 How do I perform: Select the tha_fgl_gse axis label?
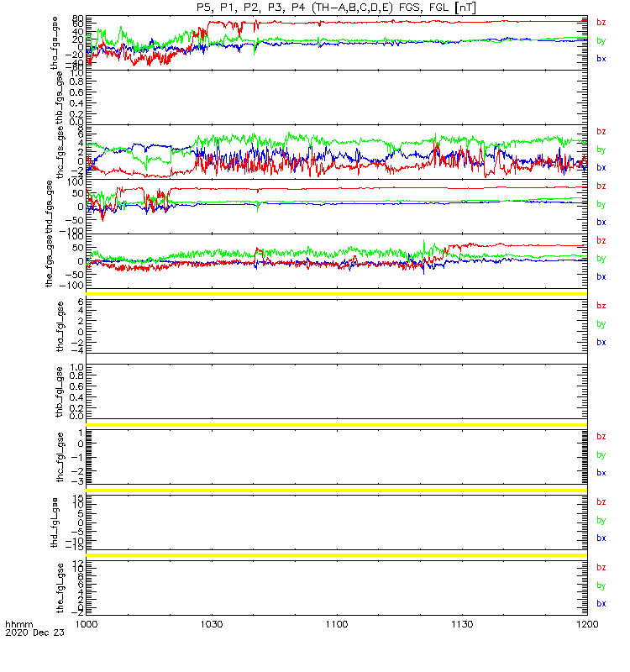pos(60,327)
